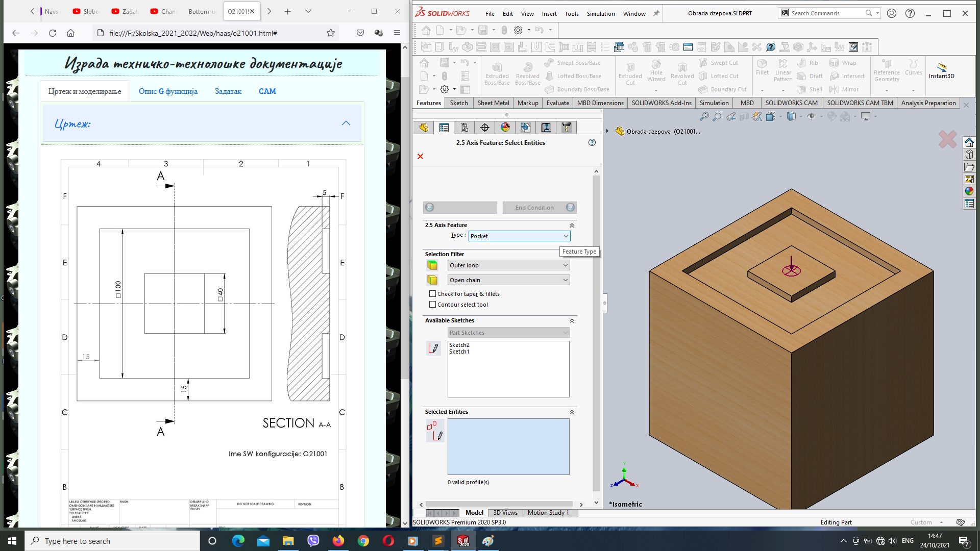This screenshot has width=980, height=551.
Task: Open the Motion Study 1 tab
Action: [x=548, y=513]
